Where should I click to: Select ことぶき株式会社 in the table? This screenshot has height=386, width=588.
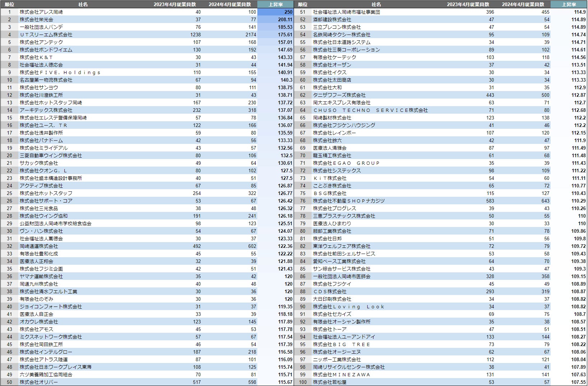coord(332,186)
